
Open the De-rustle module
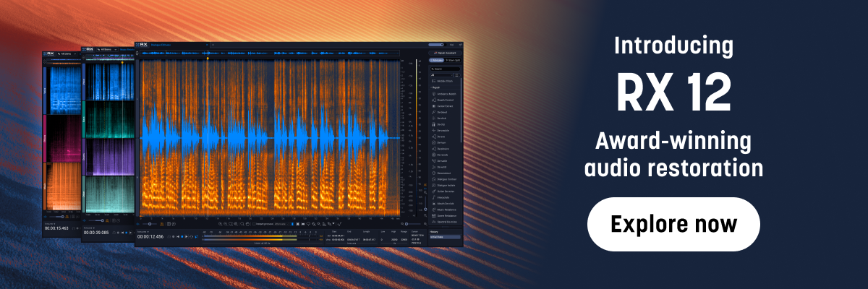[441, 160]
